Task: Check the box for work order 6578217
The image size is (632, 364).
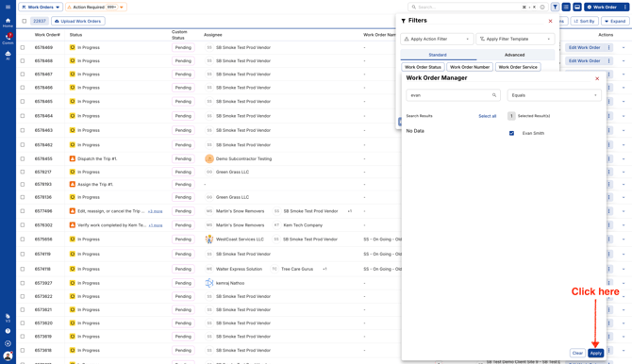Action: click(23, 172)
